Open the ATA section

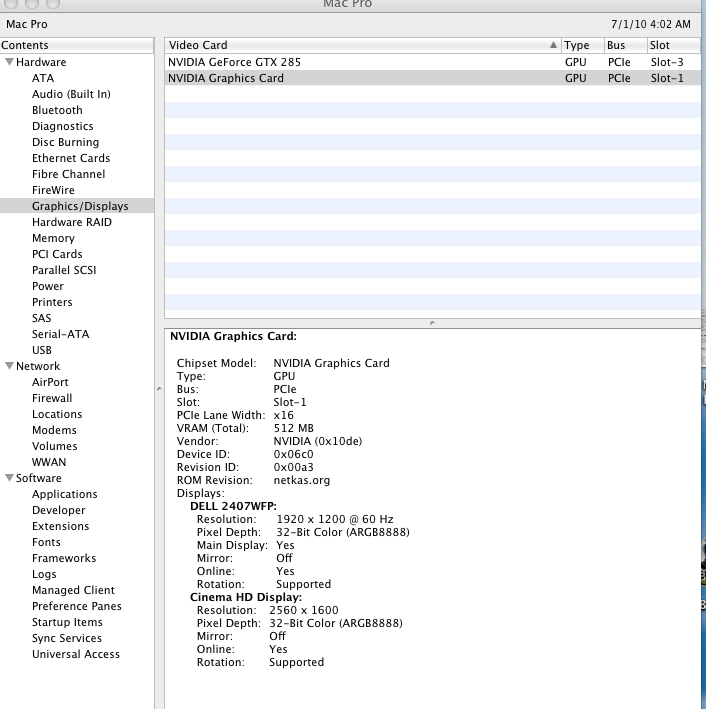coord(43,78)
